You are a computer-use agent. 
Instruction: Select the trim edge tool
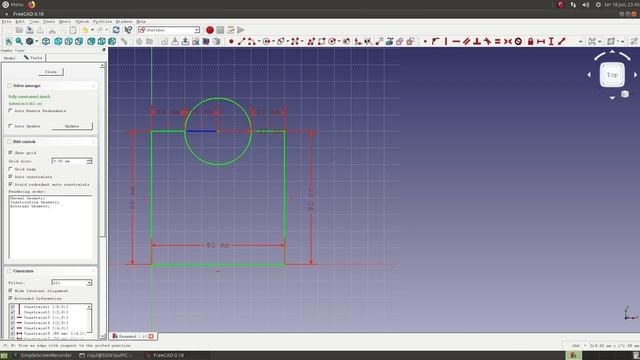tap(368, 41)
